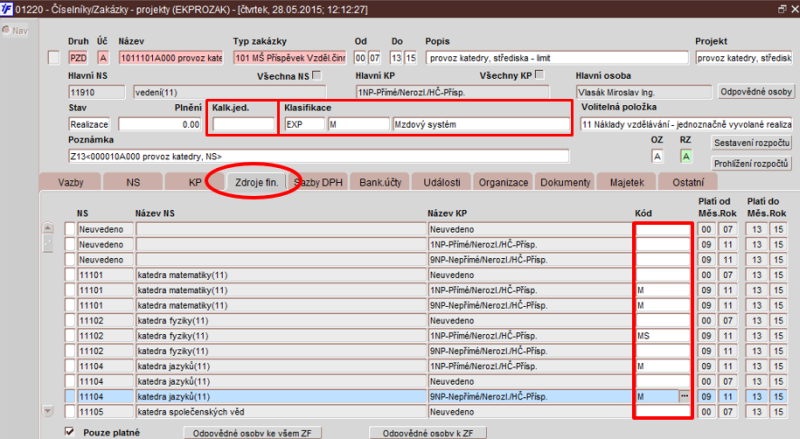Check row 11105 katedra společenských věd checkbox
800x439 pixels.
tap(70, 411)
